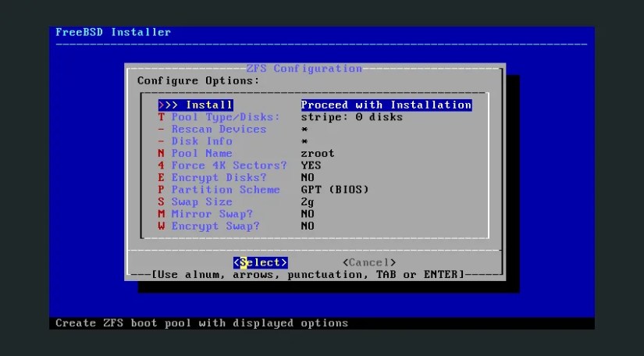Choose the 'Rescan Devices' entry
Image resolution: width=644 pixels, height=356 pixels.
(x=212, y=130)
